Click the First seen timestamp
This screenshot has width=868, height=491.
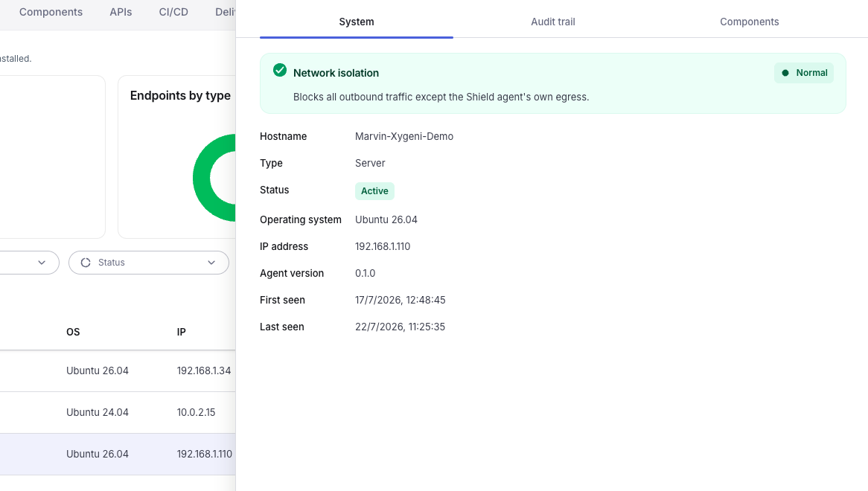[x=401, y=301]
